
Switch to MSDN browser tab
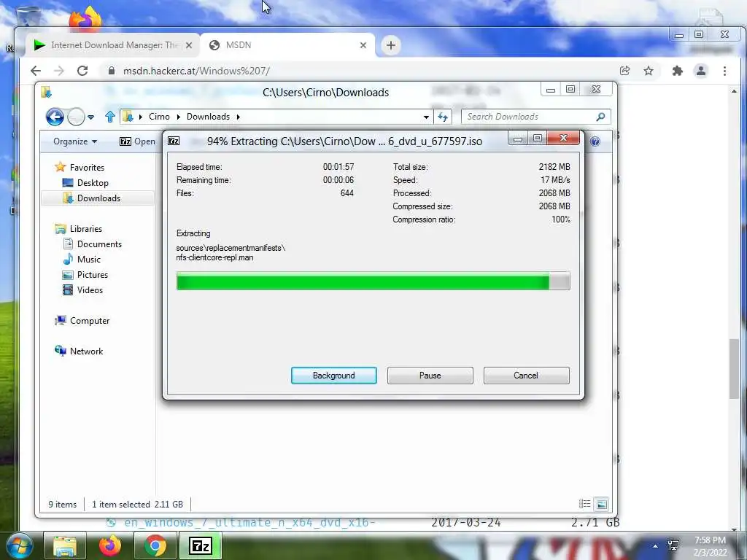[x=287, y=45]
